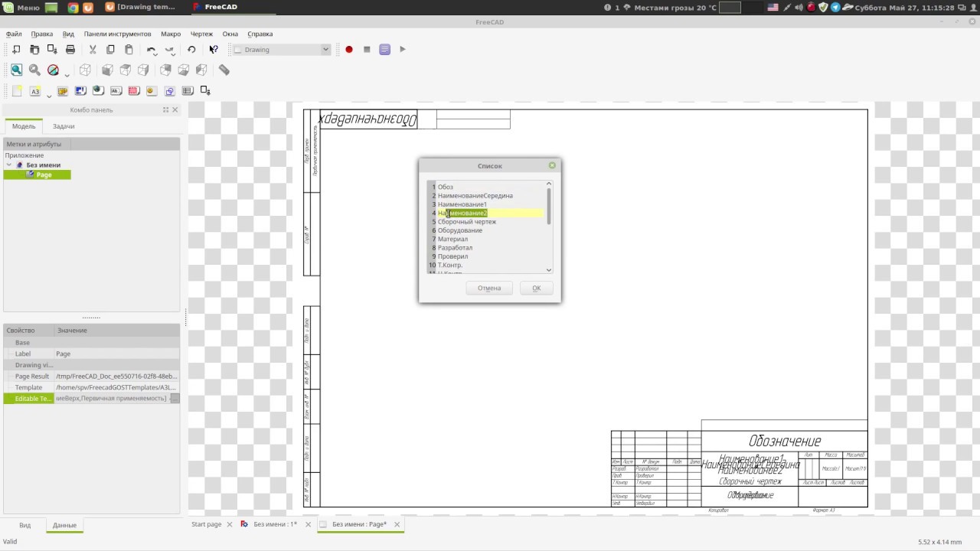980x551 pixels.
Task: Insert new drawing page icon
Action: [x=16, y=90]
